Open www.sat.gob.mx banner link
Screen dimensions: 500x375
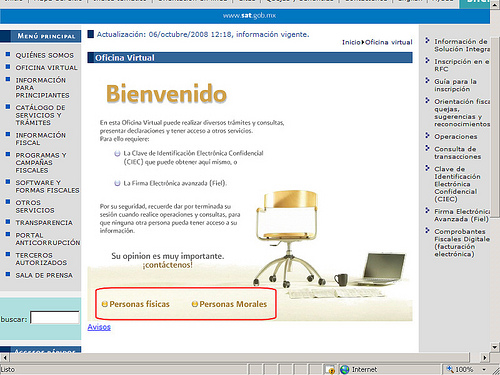(x=249, y=15)
